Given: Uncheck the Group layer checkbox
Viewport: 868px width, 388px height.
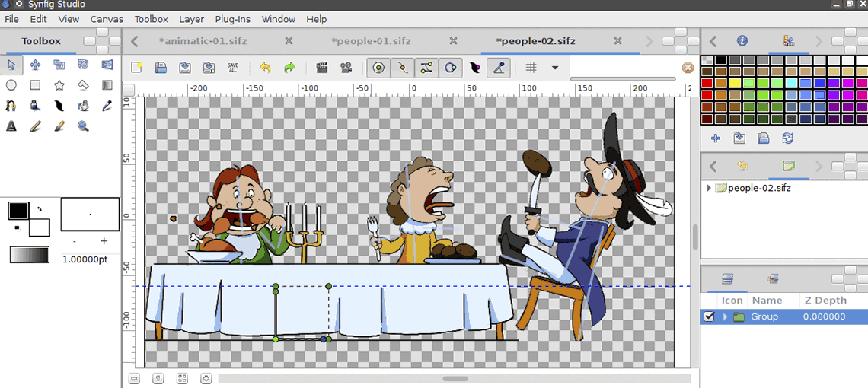Looking at the screenshot, I should coord(710,316).
